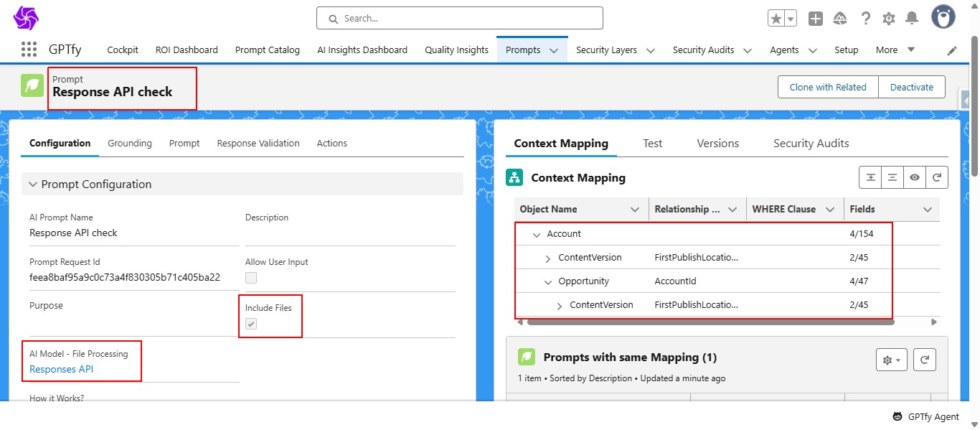Screen dimensions: 980x430
Task: Open the Security Layers tab dropdown arrow
Action: (x=651, y=50)
